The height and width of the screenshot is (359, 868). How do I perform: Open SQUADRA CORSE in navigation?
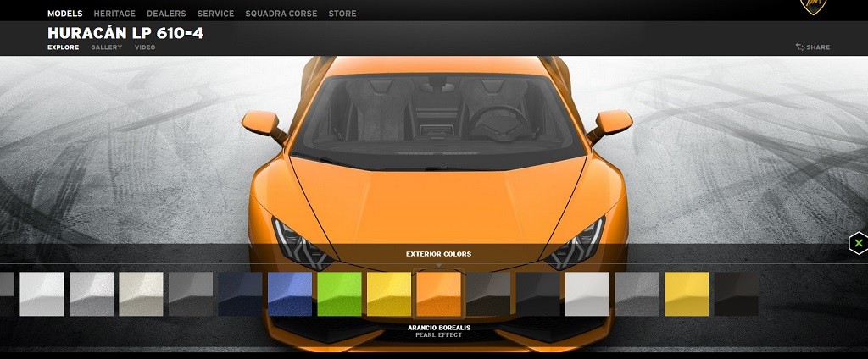(281, 14)
